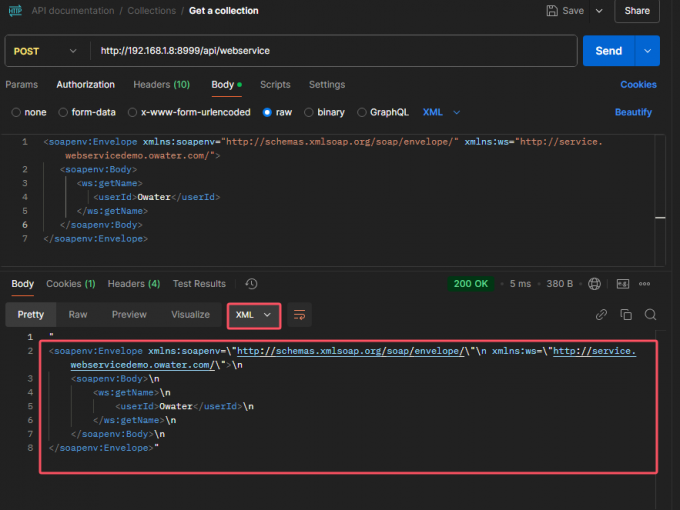680x510 pixels.
Task: Select the binary radio button
Action: pos(308,112)
